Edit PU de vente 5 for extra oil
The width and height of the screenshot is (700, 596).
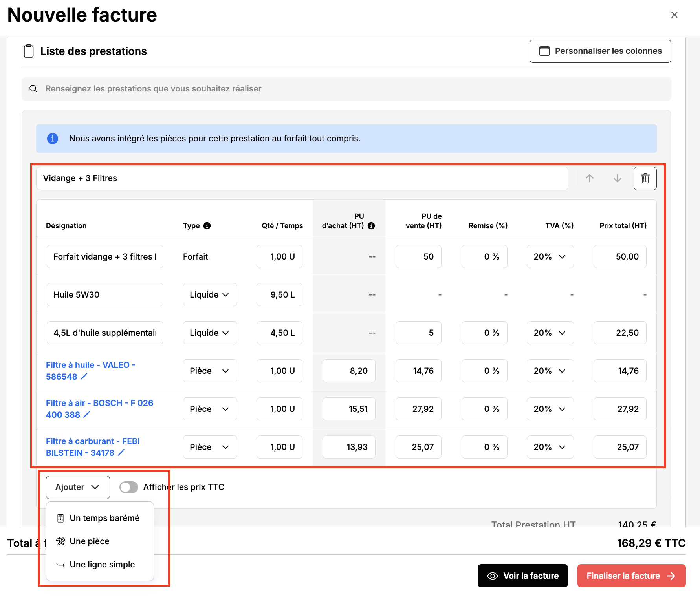click(418, 333)
